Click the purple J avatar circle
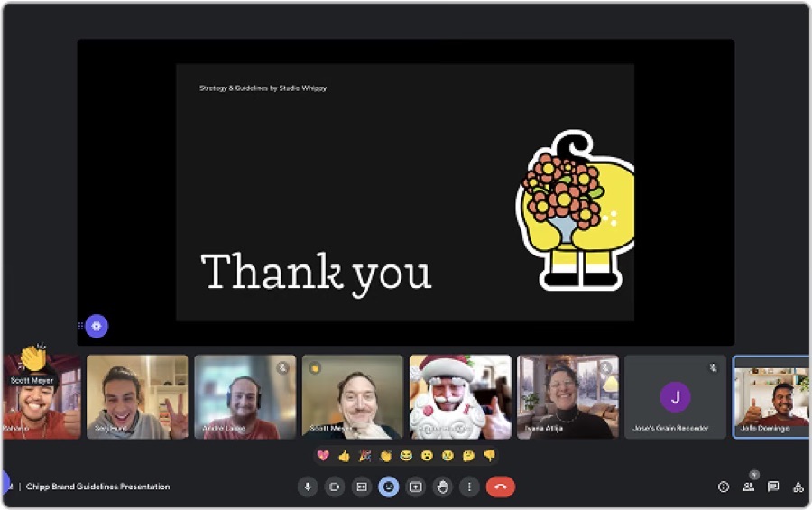This screenshot has height=510, width=812. point(675,397)
